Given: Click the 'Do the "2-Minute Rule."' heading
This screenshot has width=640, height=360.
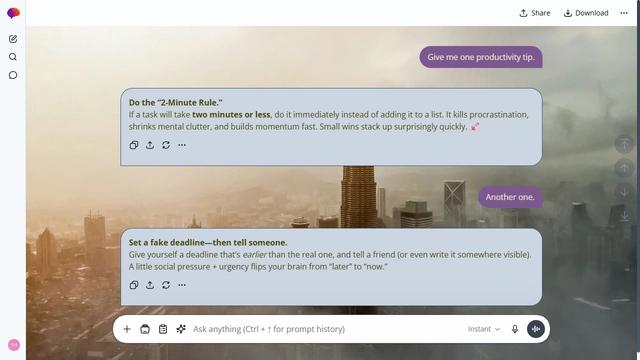Looking at the screenshot, I should tap(176, 102).
